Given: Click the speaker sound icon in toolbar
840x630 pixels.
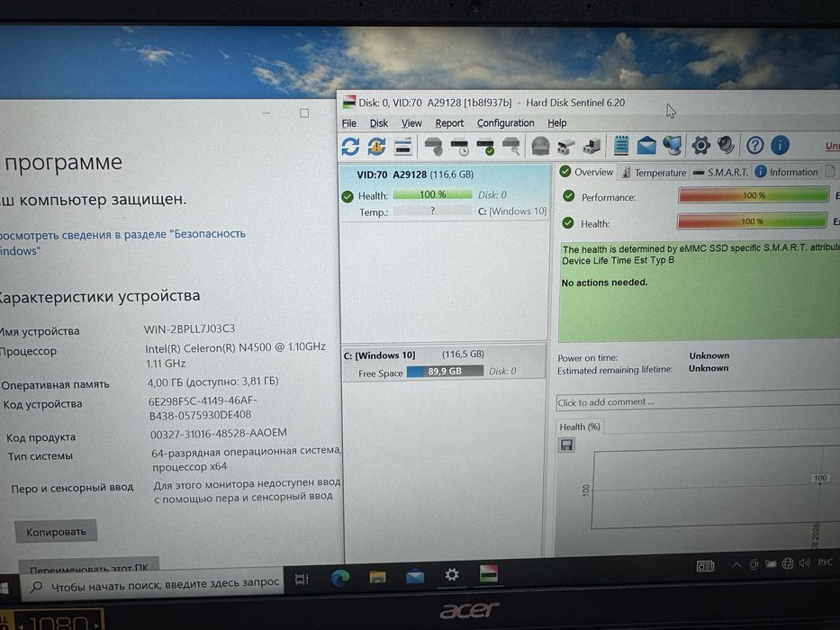Looking at the screenshot, I should click(x=726, y=145).
